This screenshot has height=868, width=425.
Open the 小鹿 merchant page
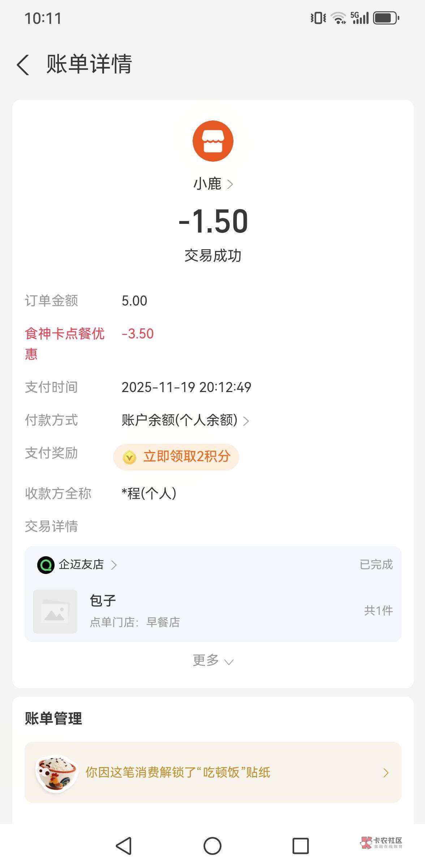pos(213,184)
